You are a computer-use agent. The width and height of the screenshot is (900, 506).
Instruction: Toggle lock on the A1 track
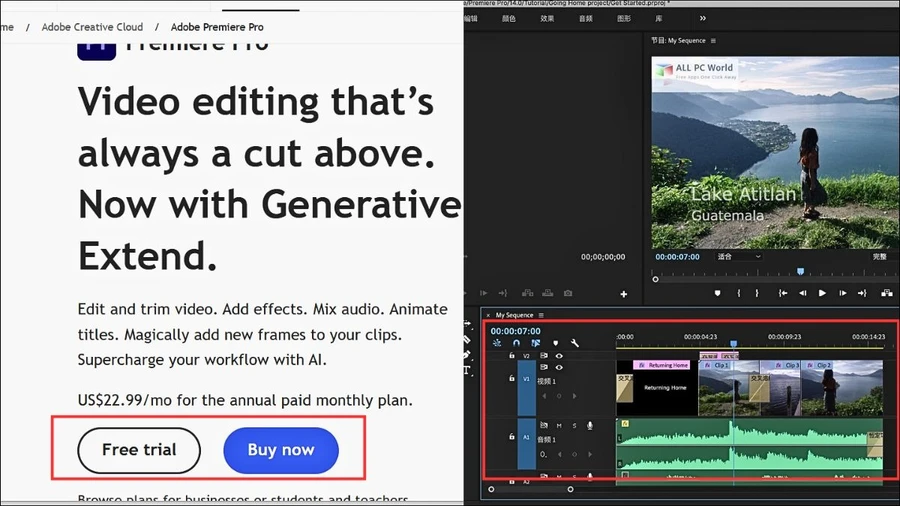tap(511, 437)
